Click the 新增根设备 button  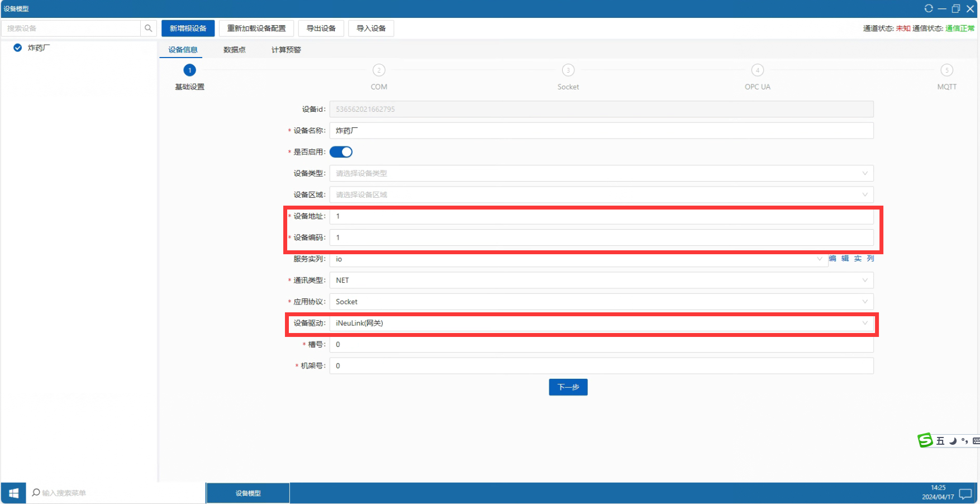pos(188,28)
